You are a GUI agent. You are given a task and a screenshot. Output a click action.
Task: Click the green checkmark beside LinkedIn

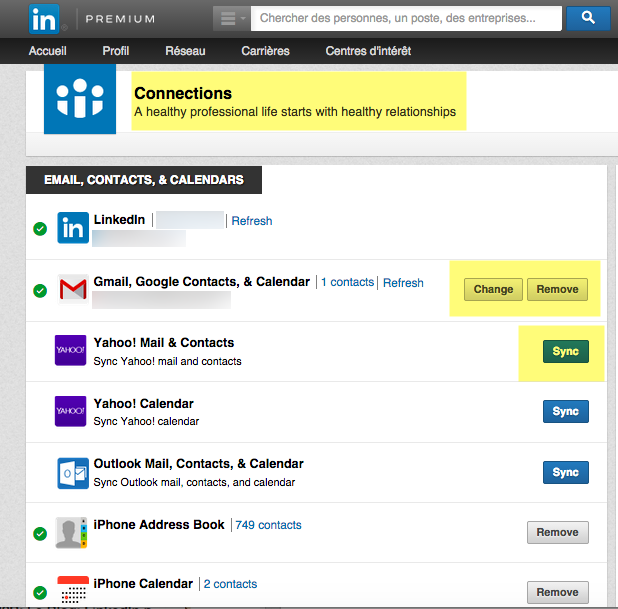click(x=40, y=229)
